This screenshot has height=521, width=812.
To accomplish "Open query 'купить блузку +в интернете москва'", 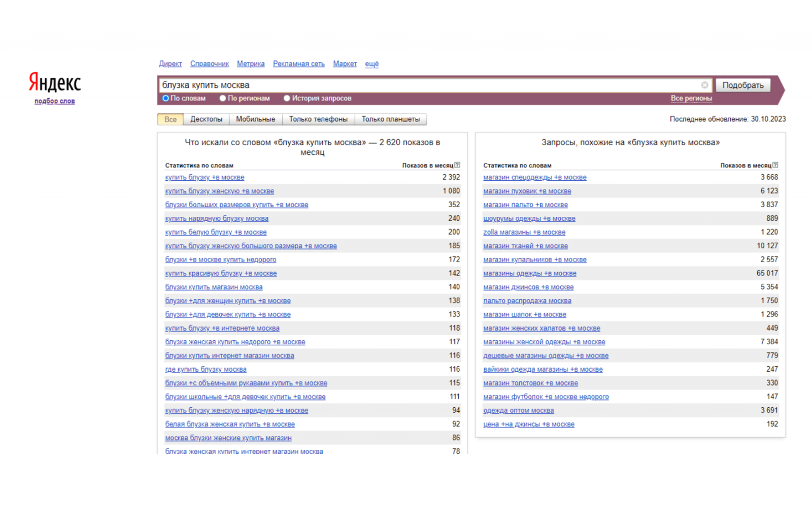I will tap(222, 329).
